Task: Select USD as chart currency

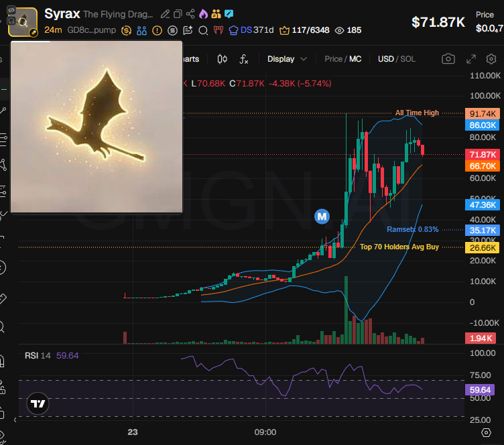Action: 386,59
